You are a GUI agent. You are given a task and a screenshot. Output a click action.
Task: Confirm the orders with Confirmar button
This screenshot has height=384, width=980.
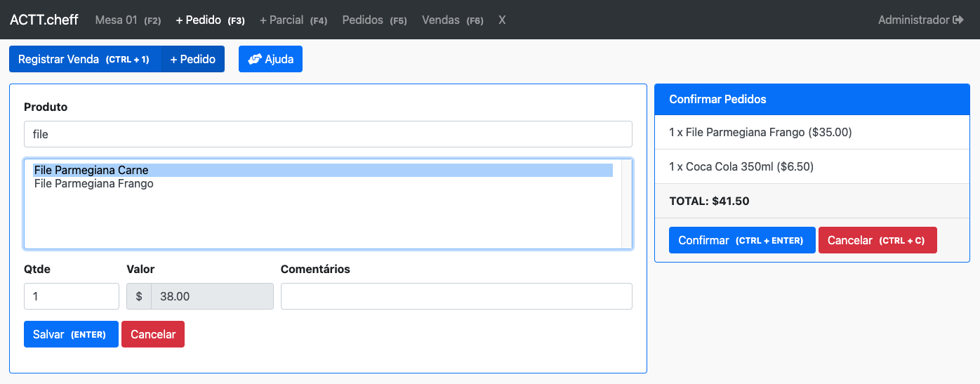pyautogui.click(x=741, y=240)
